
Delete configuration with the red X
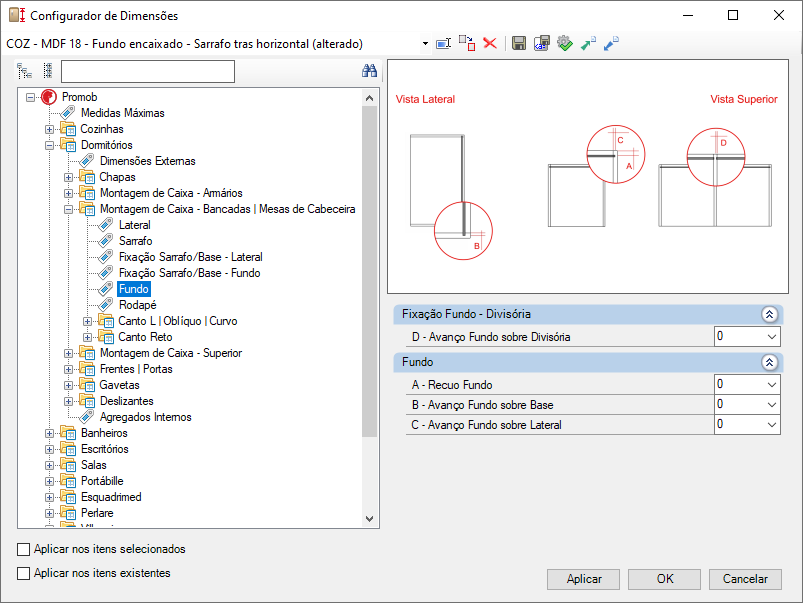490,43
